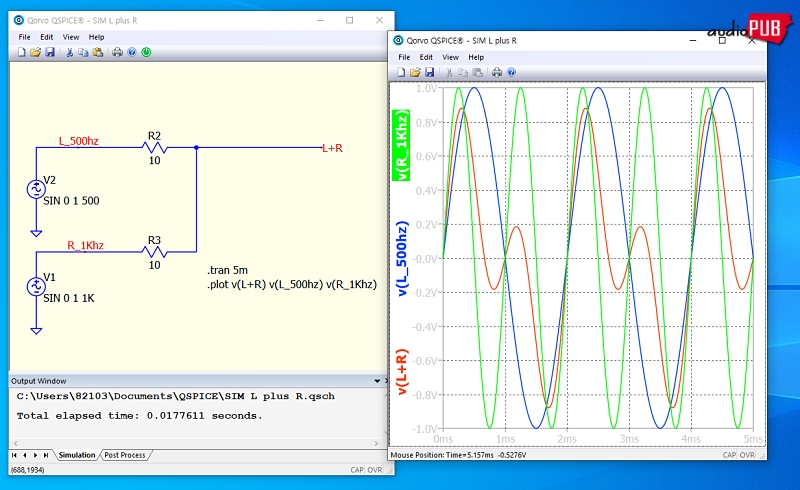Toggle the v(L+R) trace label
This screenshot has height=490, width=800.
(x=401, y=372)
